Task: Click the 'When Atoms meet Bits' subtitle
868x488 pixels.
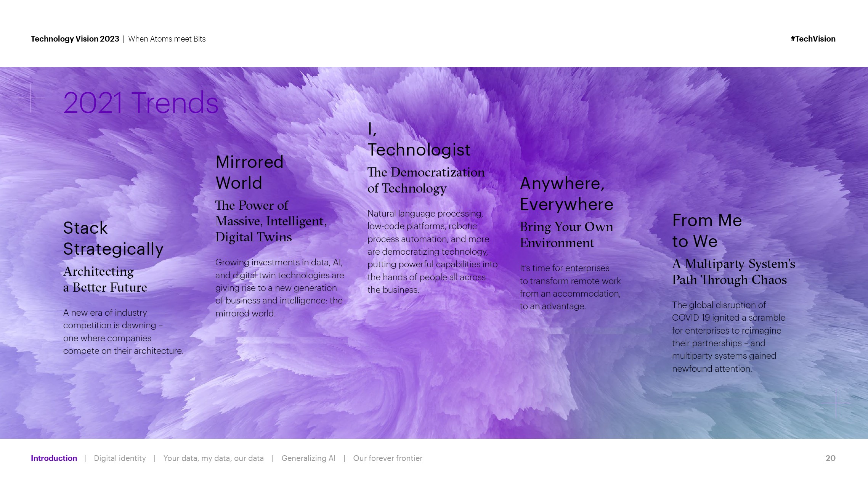Action: [x=167, y=39]
